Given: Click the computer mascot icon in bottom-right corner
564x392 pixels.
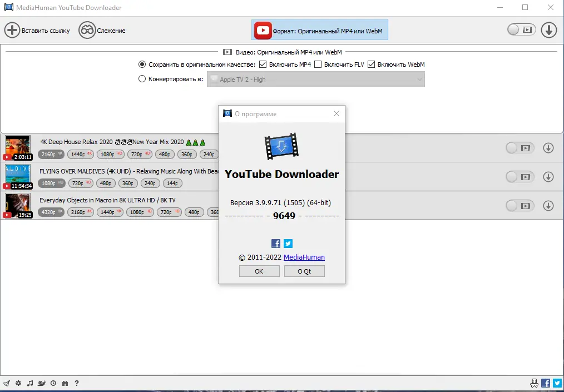Looking at the screenshot, I should pyautogui.click(x=535, y=383).
